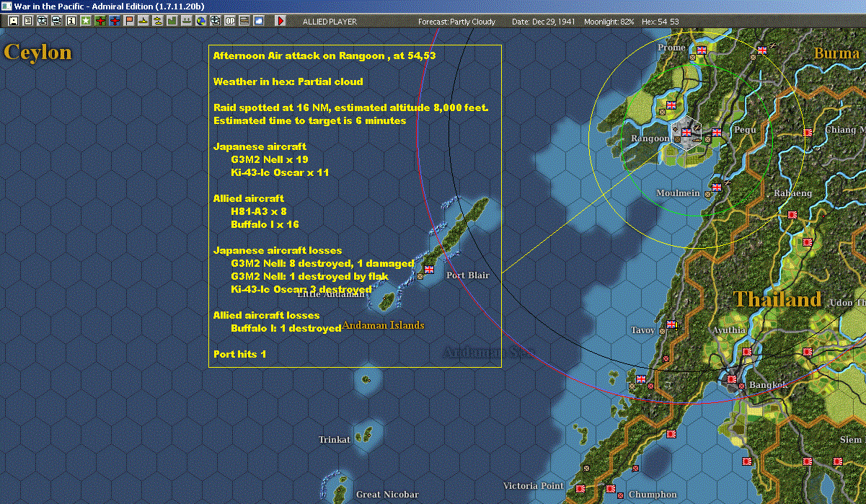Open the green factory industry icon

172,21
